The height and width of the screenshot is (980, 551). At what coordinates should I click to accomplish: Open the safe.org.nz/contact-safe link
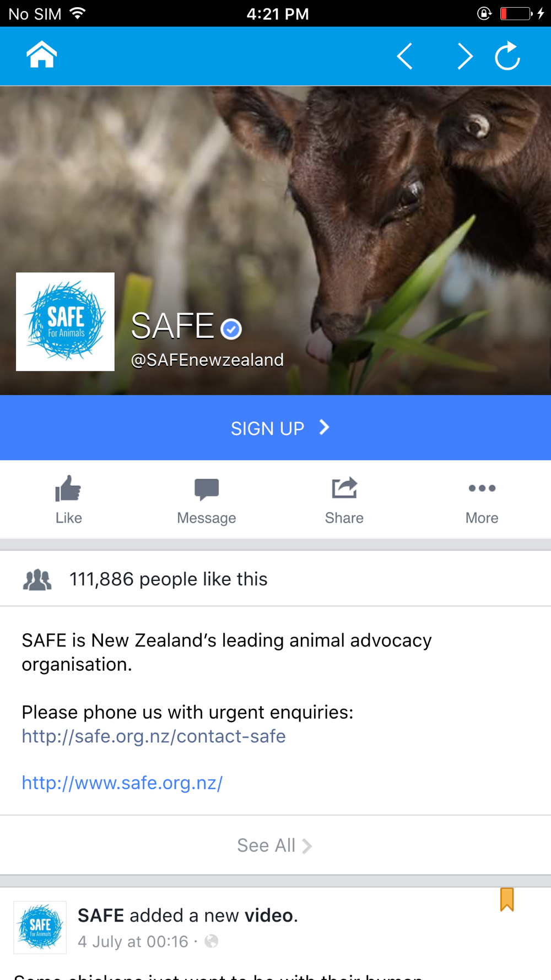pyautogui.click(x=154, y=736)
